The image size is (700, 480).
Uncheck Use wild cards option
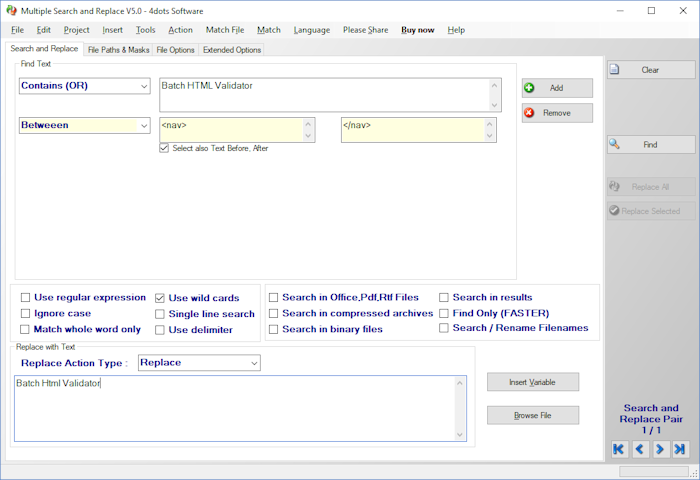coord(160,298)
